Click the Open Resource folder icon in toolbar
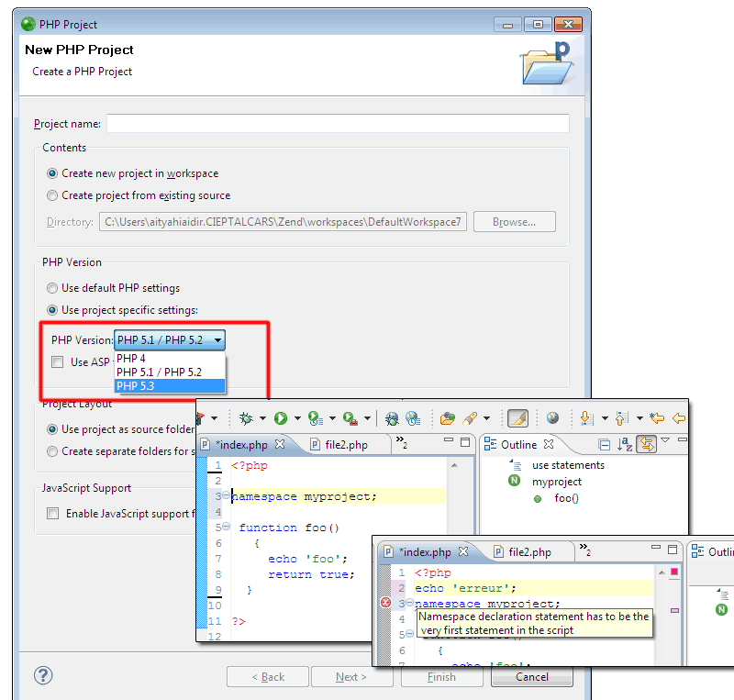734x700 pixels. [x=447, y=418]
